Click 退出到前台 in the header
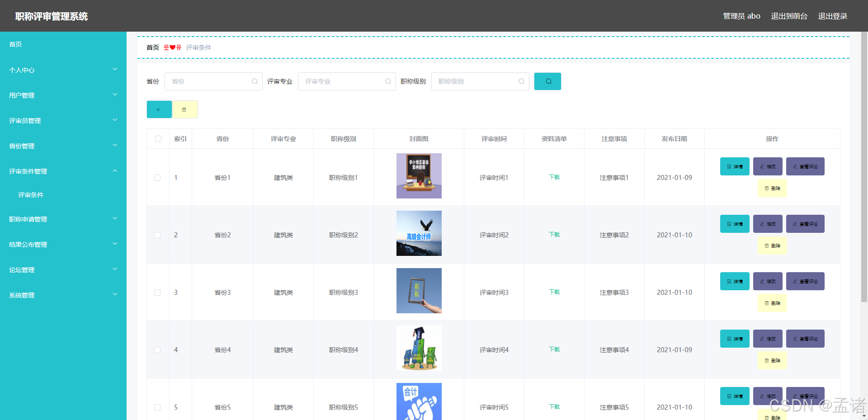868x420 pixels. point(789,16)
